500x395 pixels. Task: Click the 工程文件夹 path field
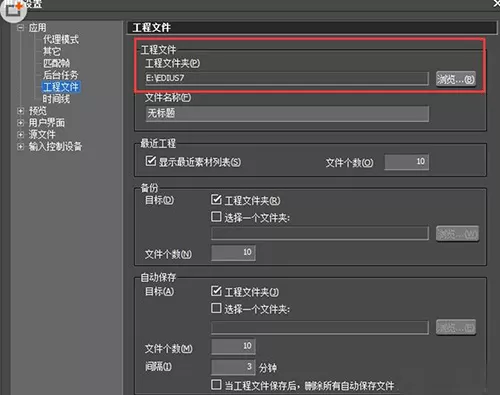(287, 79)
